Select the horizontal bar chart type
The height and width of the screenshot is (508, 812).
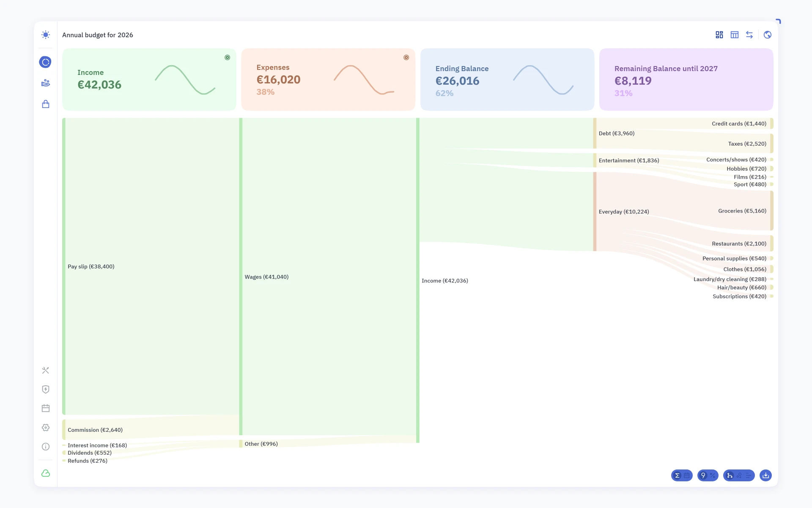coord(749,475)
